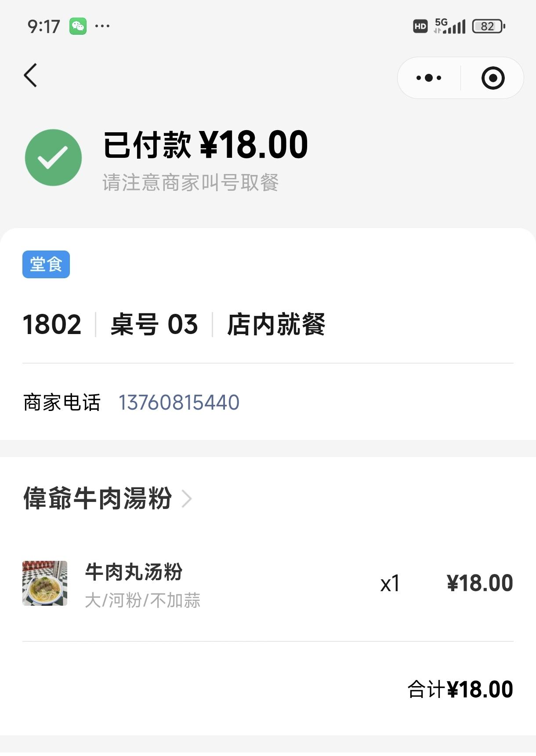Tap the 大/河粉/不加蒜 option text
This screenshot has height=756, width=536.
(x=142, y=600)
